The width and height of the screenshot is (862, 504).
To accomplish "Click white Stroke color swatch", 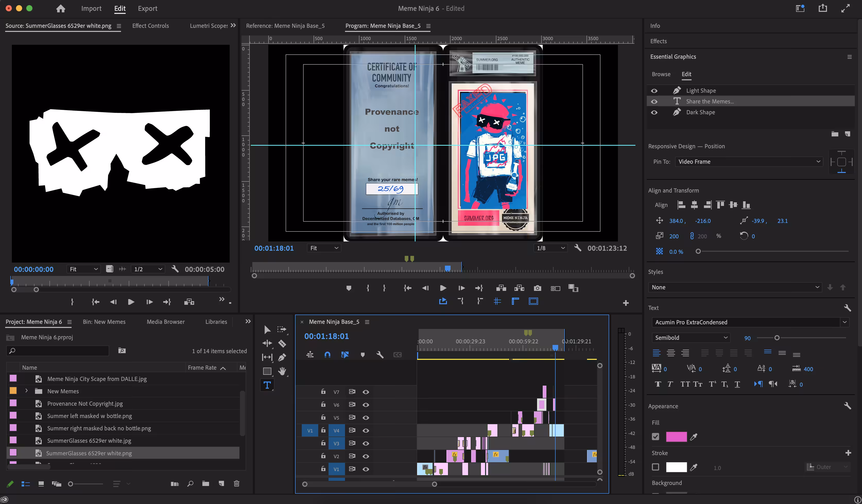I will (x=676, y=467).
